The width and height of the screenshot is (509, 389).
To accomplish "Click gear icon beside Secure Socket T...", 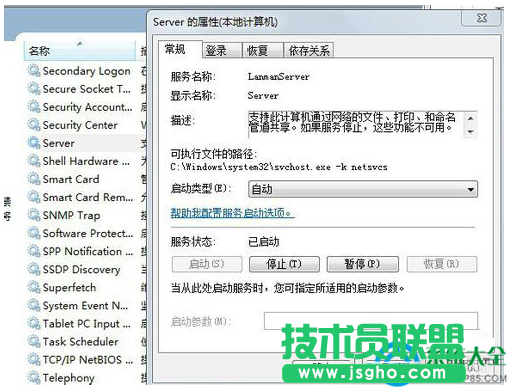I will coord(34,89).
